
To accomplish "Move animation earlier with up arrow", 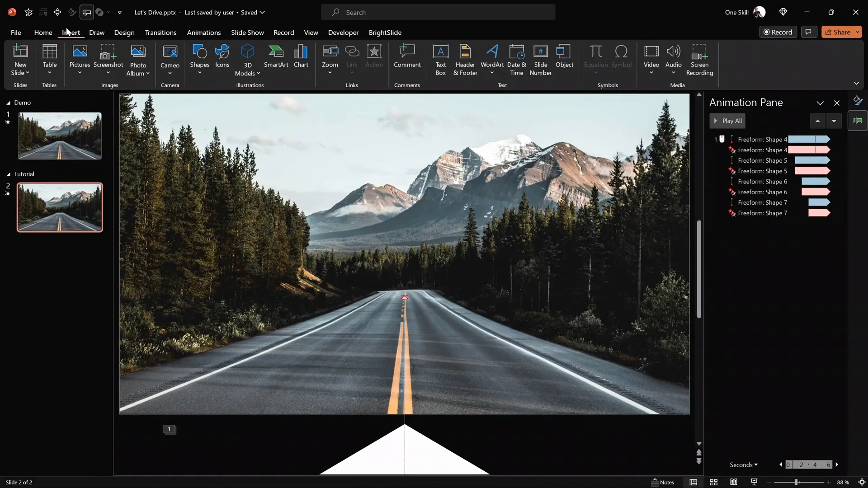I will pos(817,121).
